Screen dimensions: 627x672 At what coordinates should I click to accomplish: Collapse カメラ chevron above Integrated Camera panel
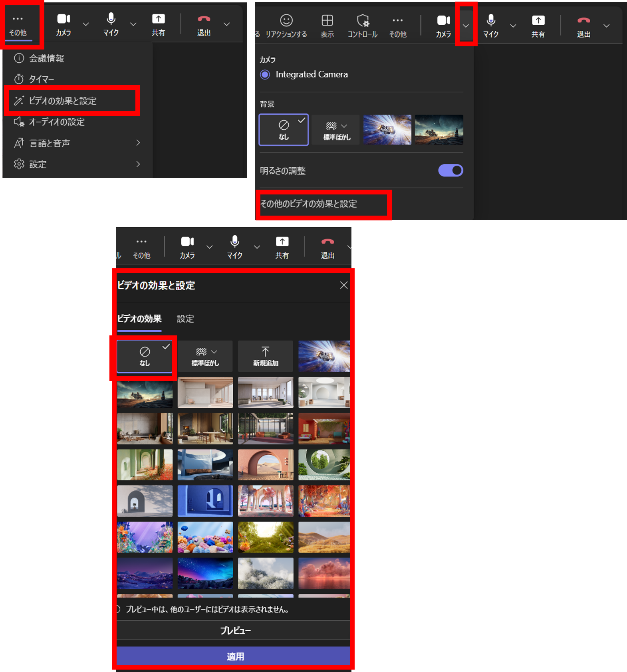click(x=466, y=26)
